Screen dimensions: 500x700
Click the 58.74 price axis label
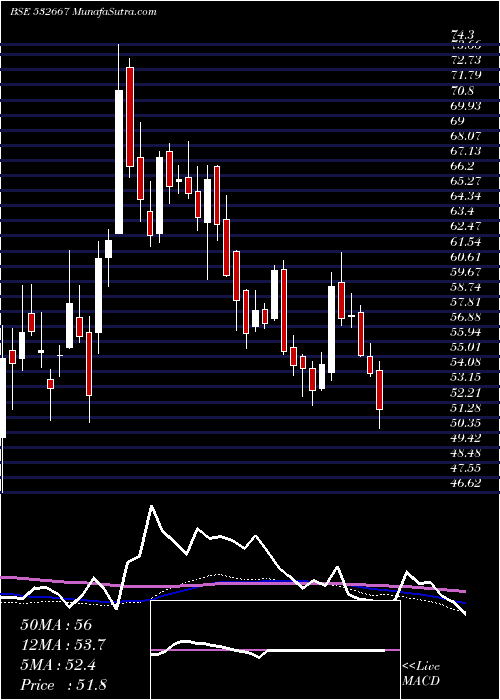[466, 287]
